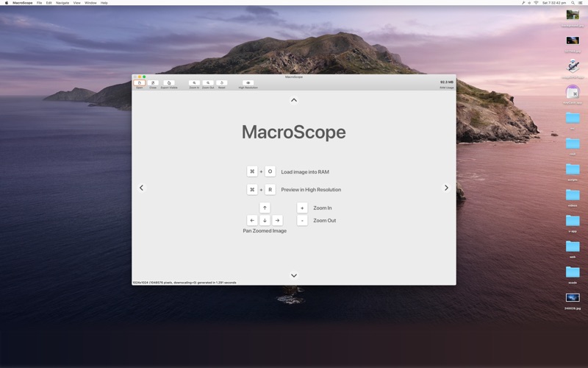Open the File menu
The image size is (588, 368).
40,3
